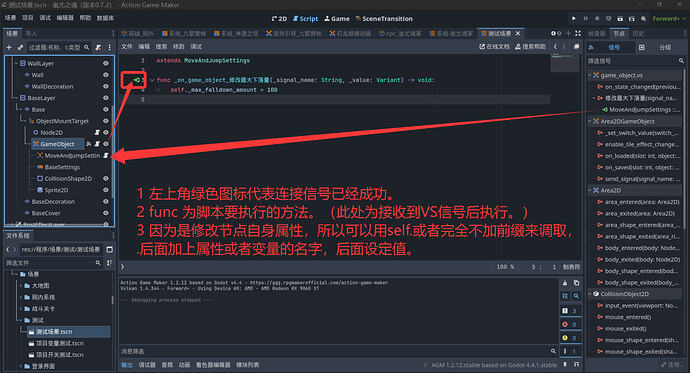Toggle visibility of WallDecoration node
The height and width of the screenshot is (373, 690).
coord(106,86)
